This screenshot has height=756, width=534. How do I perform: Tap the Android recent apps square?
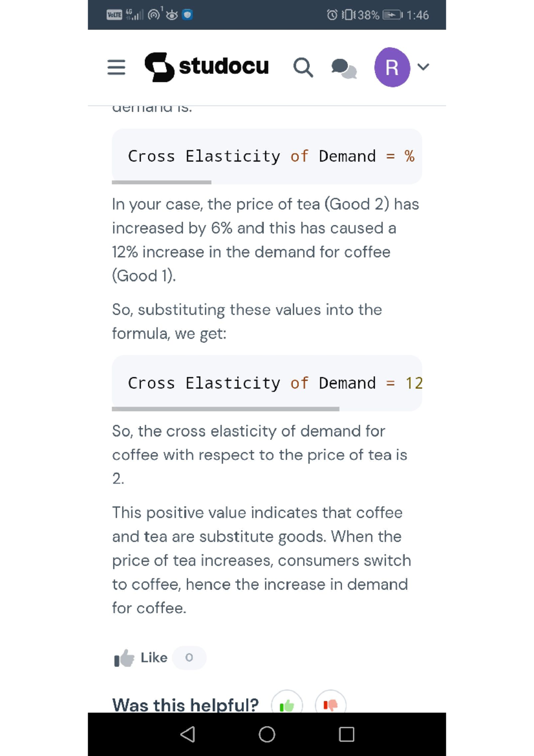[346, 734]
